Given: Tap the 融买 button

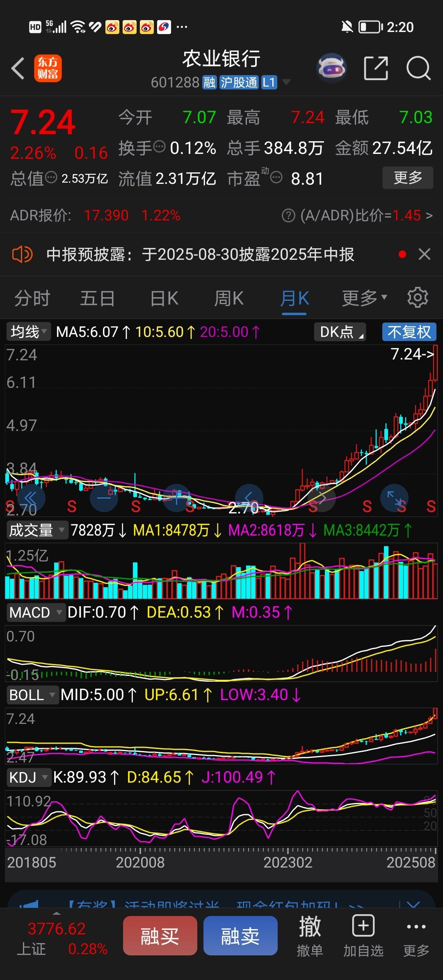Looking at the screenshot, I should [x=160, y=935].
